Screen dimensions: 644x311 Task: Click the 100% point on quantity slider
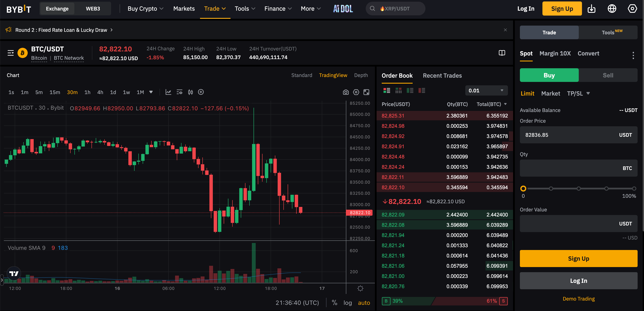pyautogui.click(x=634, y=189)
